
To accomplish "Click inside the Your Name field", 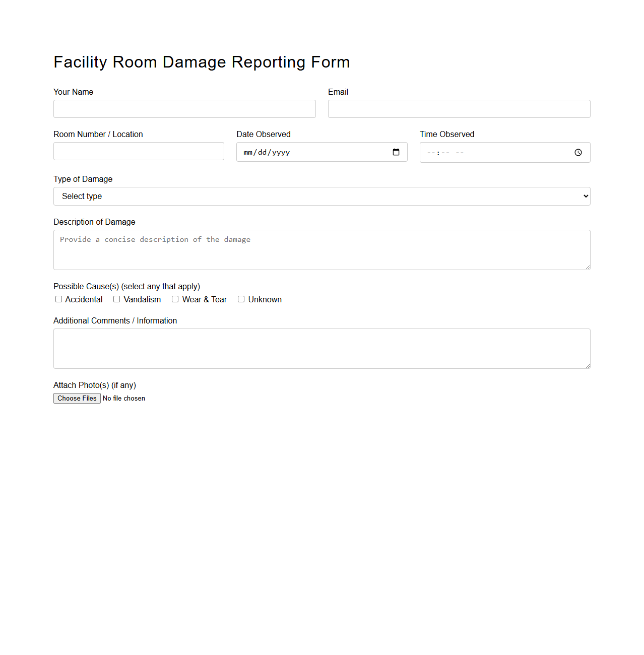I will tap(184, 108).
